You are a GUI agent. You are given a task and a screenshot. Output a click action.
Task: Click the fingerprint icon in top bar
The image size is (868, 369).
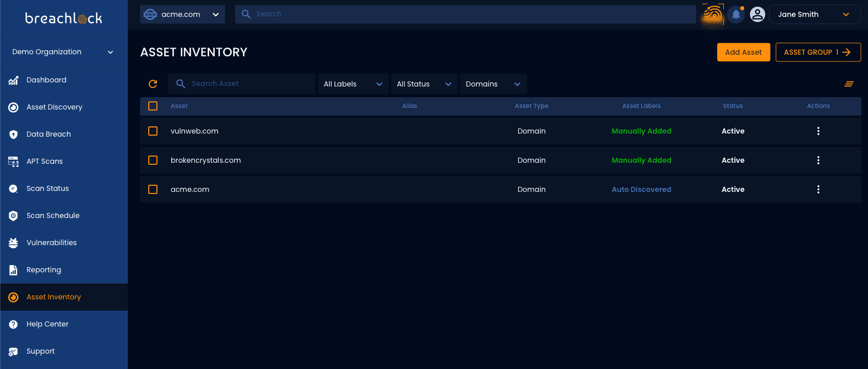pos(713,14)
